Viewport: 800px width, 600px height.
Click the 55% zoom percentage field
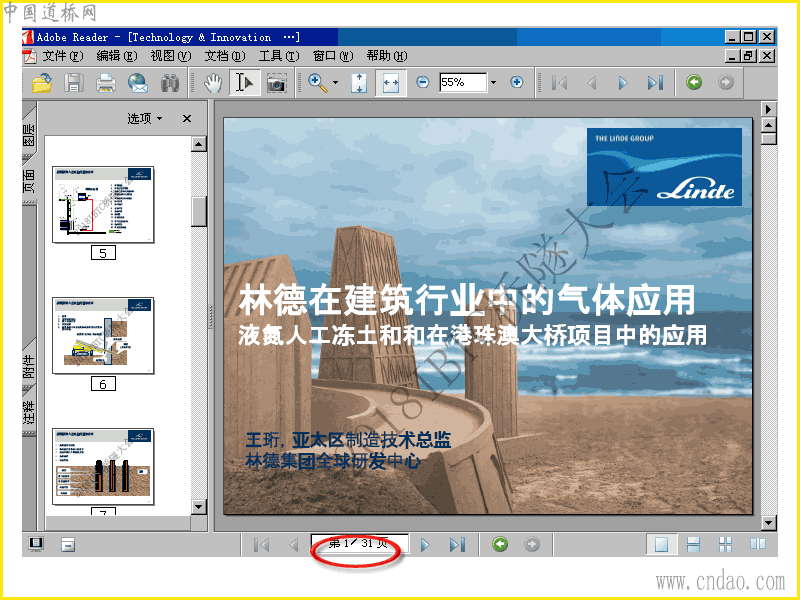tap(463, 82)
